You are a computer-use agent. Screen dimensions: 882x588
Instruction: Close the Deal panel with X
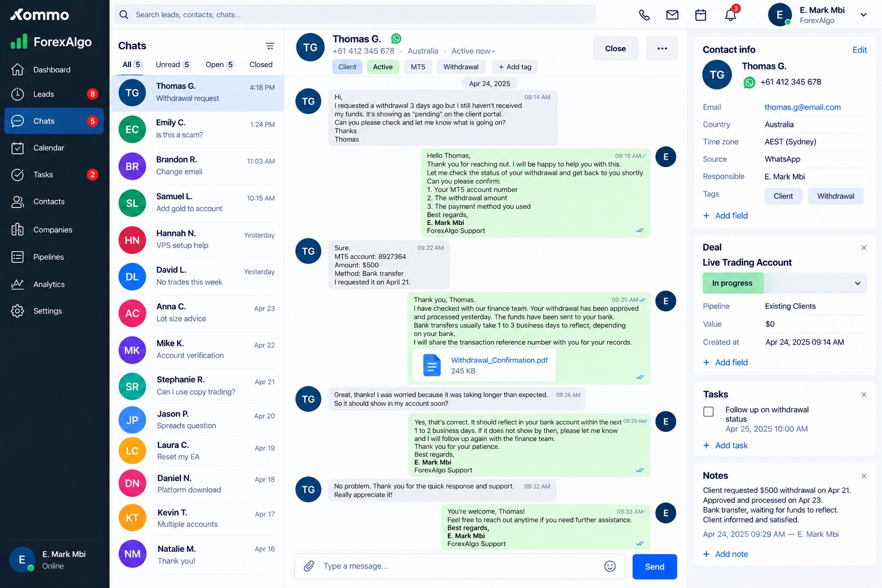tap(864, 247)
